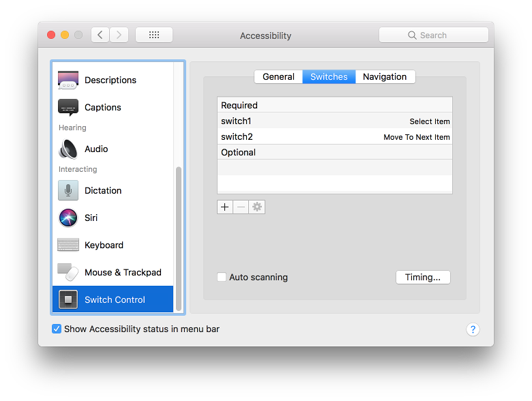Image resolution: width=532 pixels, height=401 pixels.
Task: Select the Dictation microphone icon
Action: tap(68, 190)
